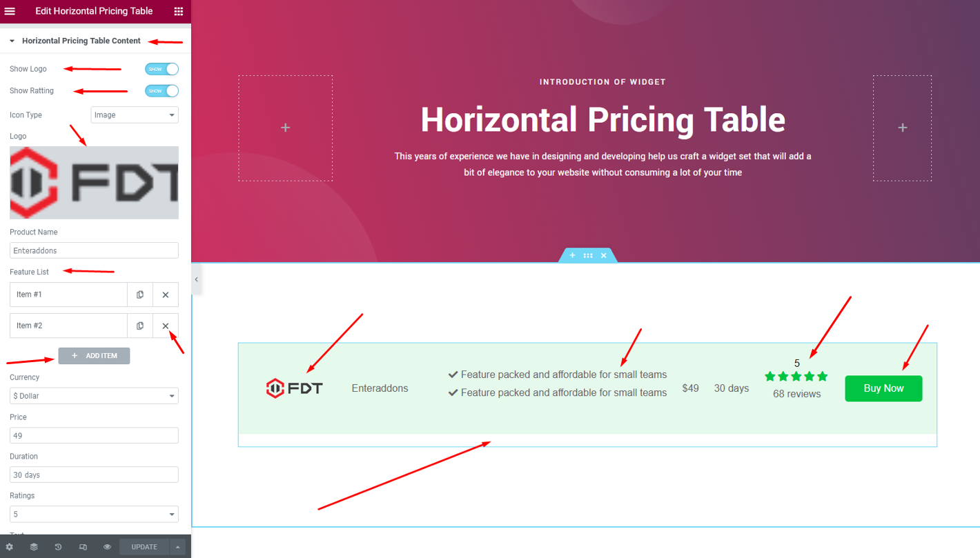Collapse the Horizontal Pricing Table Content section

click(11, 41)
